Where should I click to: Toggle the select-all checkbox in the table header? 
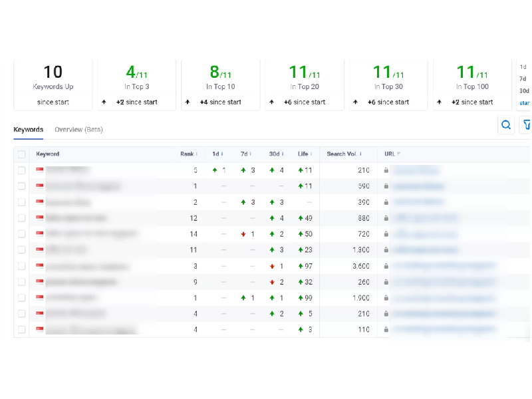[22, 154]
